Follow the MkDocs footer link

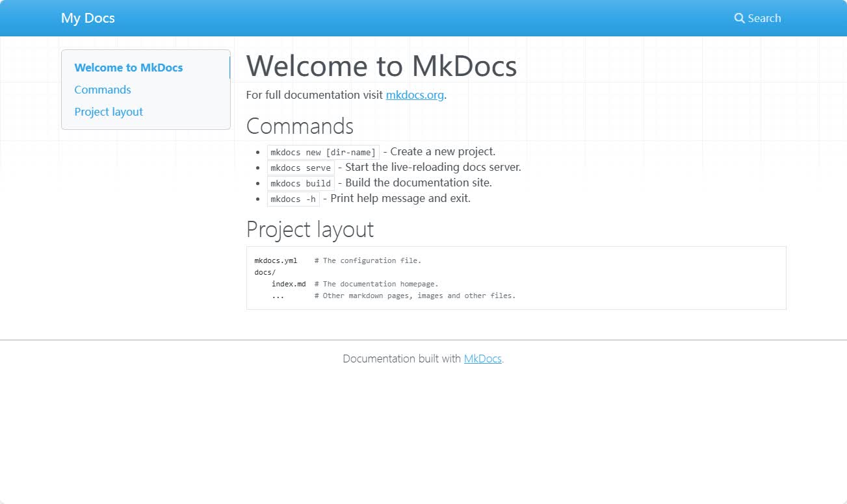point(483,359)
